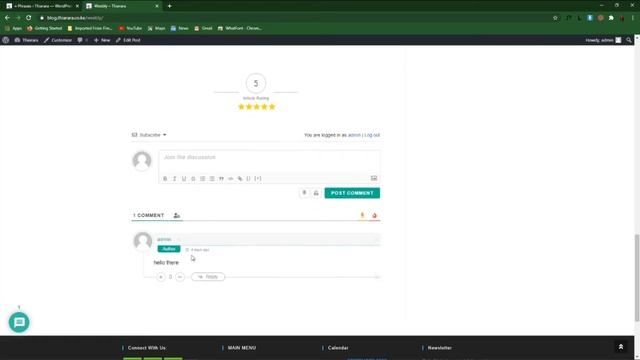Open the Getting Started bookmark

pyautogui.click(x=44, y=28)
